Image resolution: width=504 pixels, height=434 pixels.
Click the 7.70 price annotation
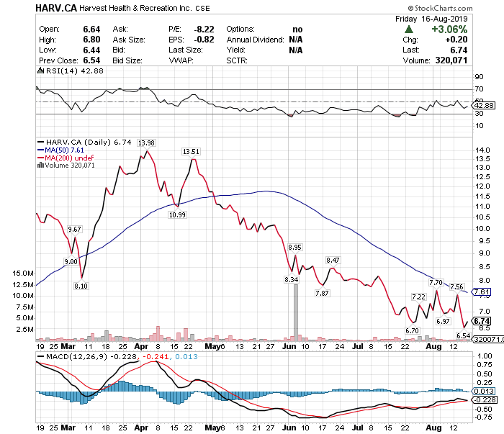click(436, 283)
